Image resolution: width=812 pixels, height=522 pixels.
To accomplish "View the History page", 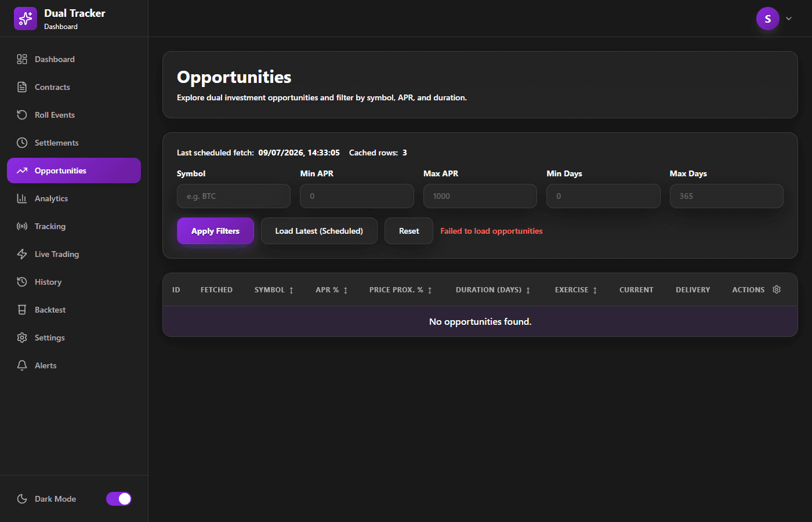I will pos(74,282).
